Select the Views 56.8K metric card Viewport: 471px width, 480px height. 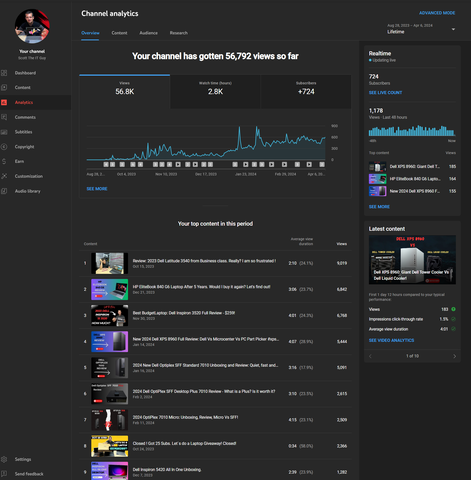[x=125, y=91]
